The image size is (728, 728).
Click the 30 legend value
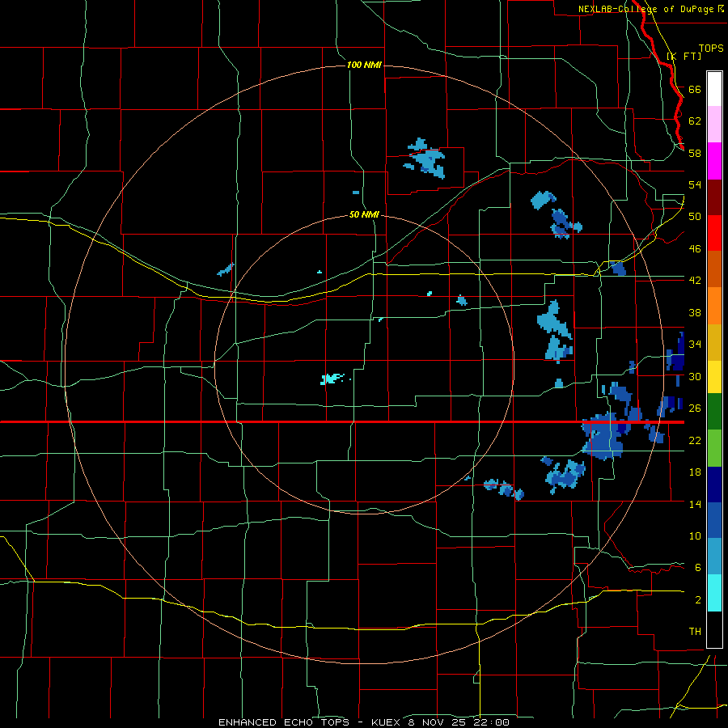pyautogui.click(x=695, y=376)
